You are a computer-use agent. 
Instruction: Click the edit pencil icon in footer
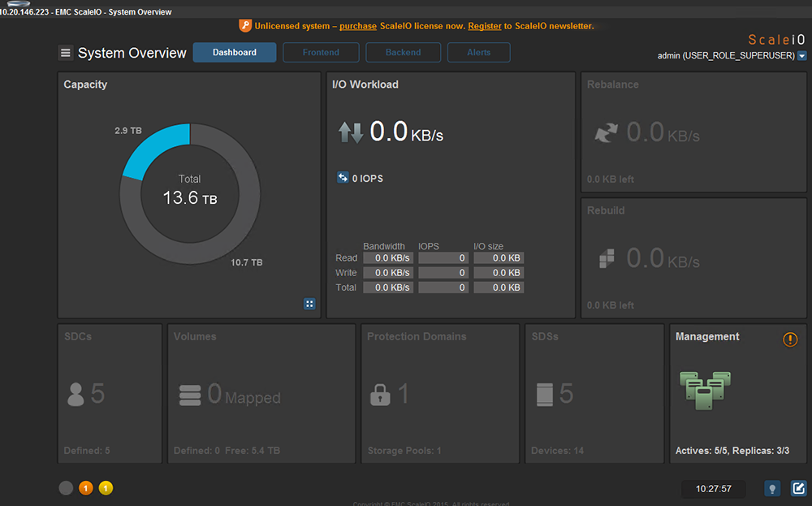pyautogui.click(x=798, y=488)
